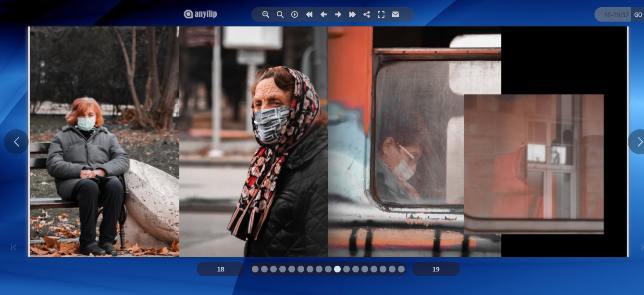This screenshot has width=644, height=295.
Task: Open the search magnifier tool
Action: [x=280, y=14]
